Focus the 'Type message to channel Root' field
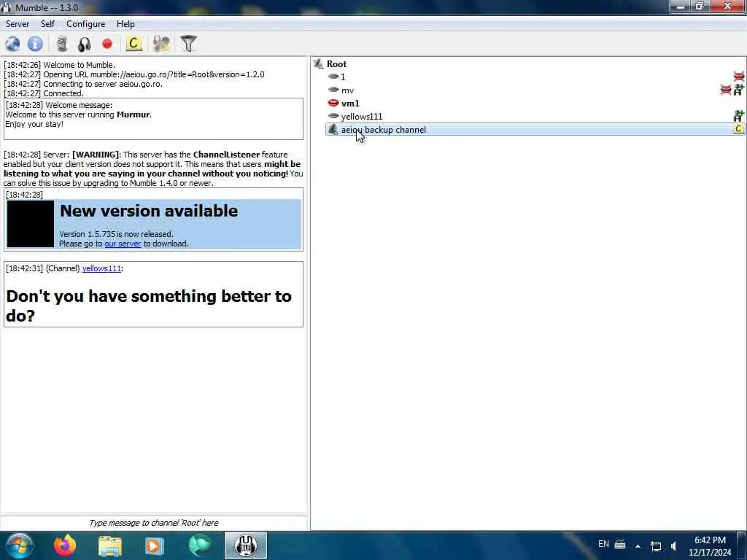 [153, 523]
